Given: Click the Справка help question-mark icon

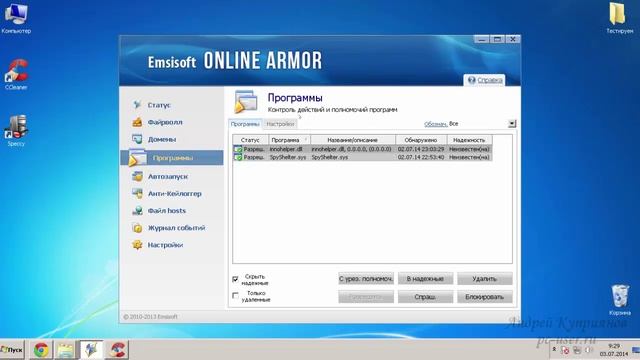Looking at the screenshot, I should coord(471,80).
